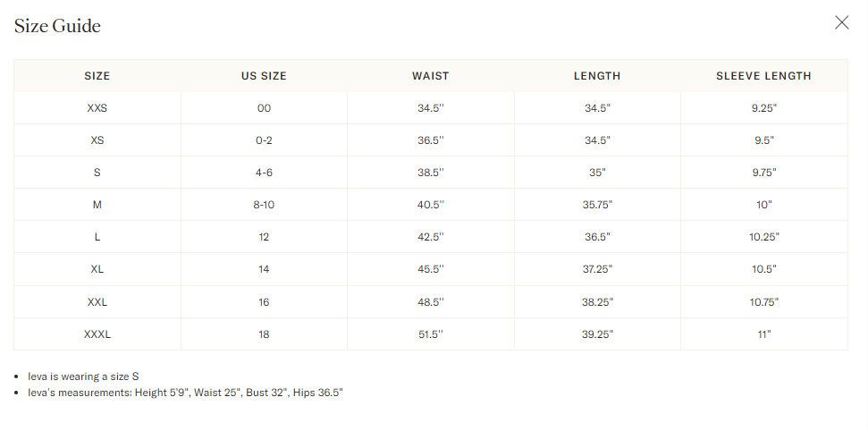The image size is (868, 431).
Task: Click the SLEEVE LENGTH column header
Action: coord(764,76)
